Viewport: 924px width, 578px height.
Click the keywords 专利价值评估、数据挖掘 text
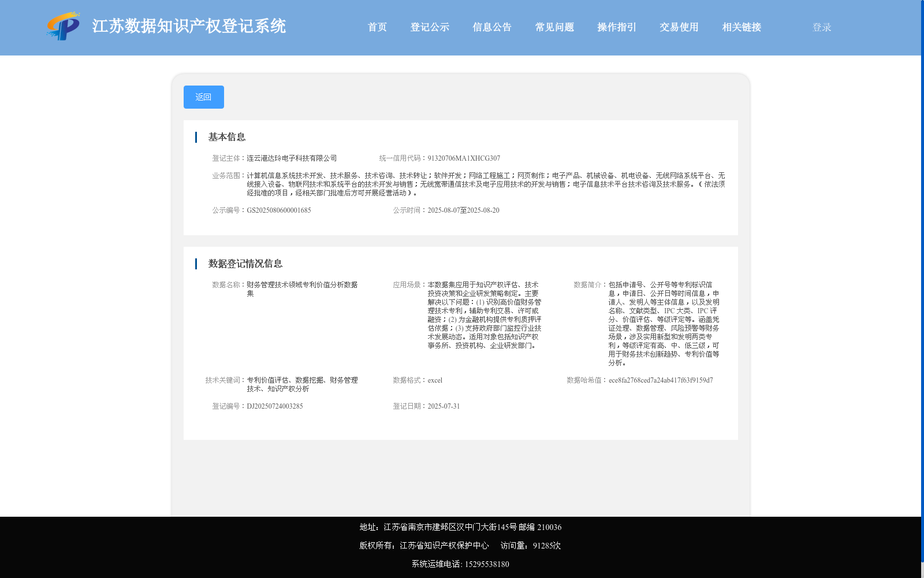pos(302,384)
